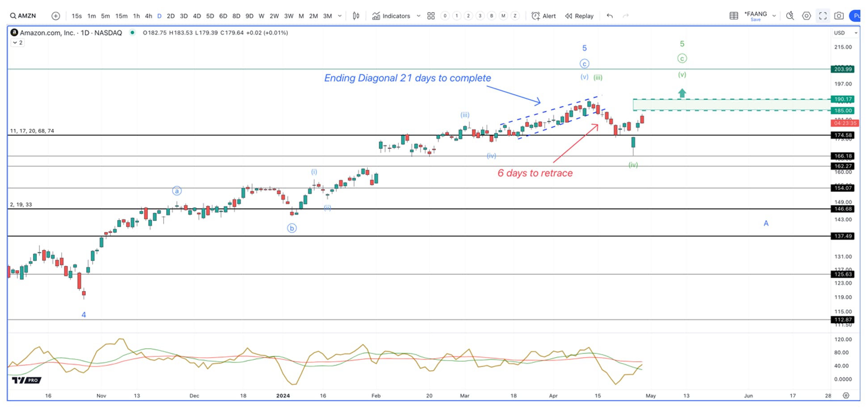Click the circled Z toolbar button
This screenshot has width=868, height=409.
(x=515, y=16)
